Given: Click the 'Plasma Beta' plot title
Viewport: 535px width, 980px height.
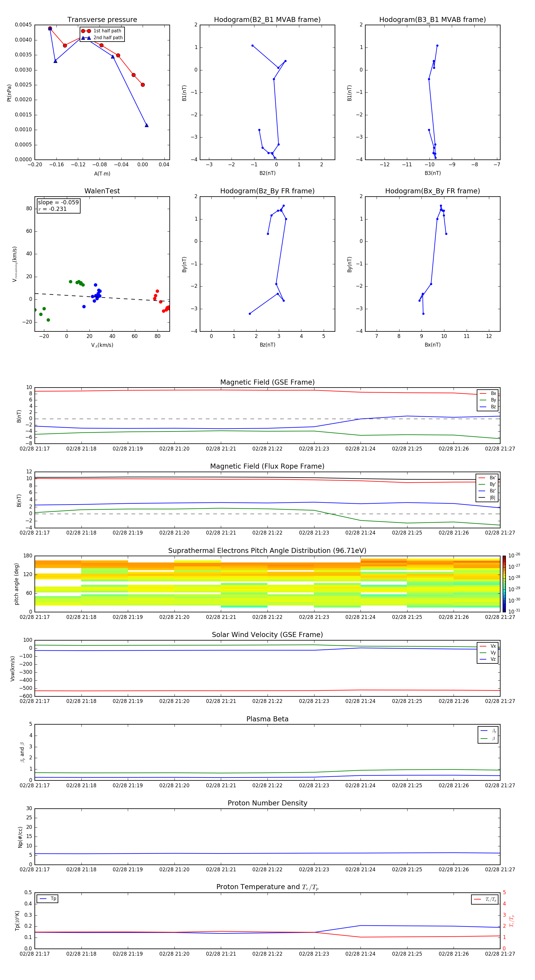Looking at the screenshot, I should coord(267,719).
